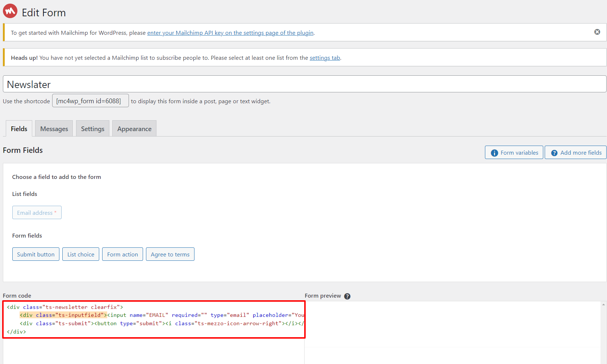Insert a Submit button field
The image size is (607, 364).
(x=35, y=254)
